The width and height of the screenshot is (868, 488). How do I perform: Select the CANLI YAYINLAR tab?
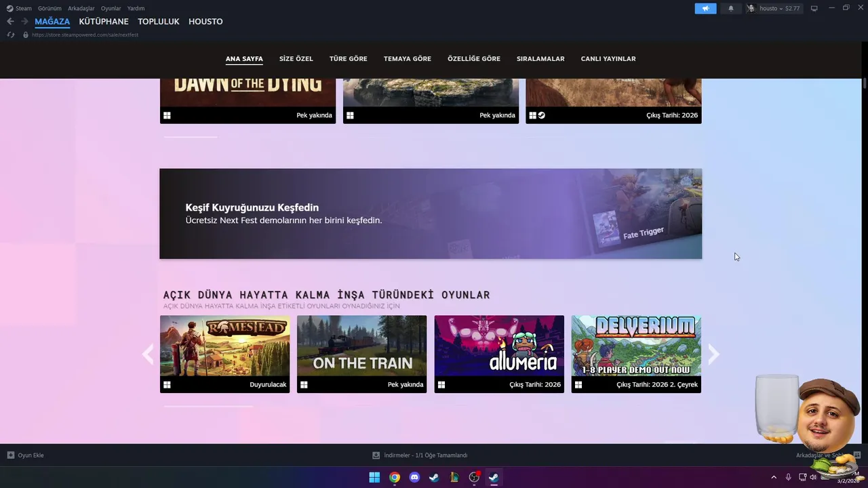click(x=608, y=59)
